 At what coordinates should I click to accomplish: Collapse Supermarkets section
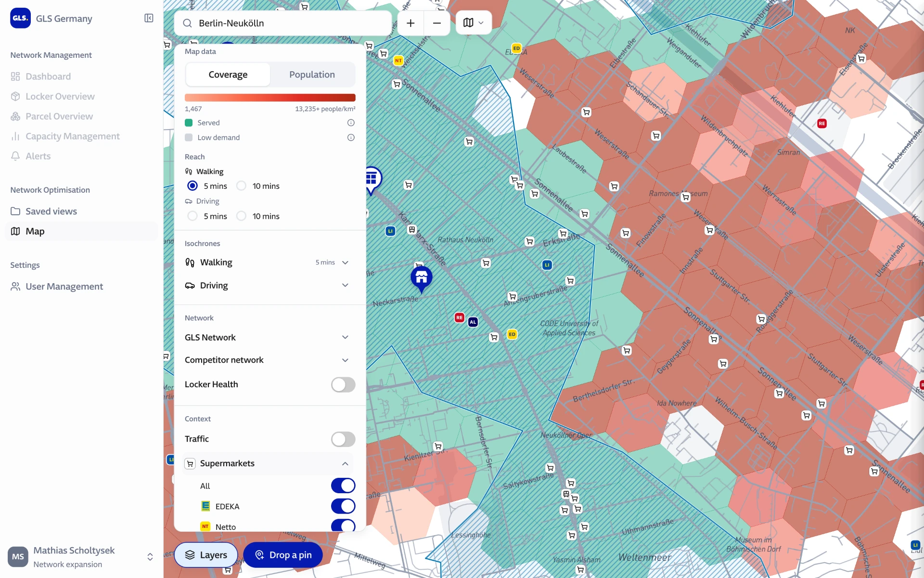(x=345, y=463)
